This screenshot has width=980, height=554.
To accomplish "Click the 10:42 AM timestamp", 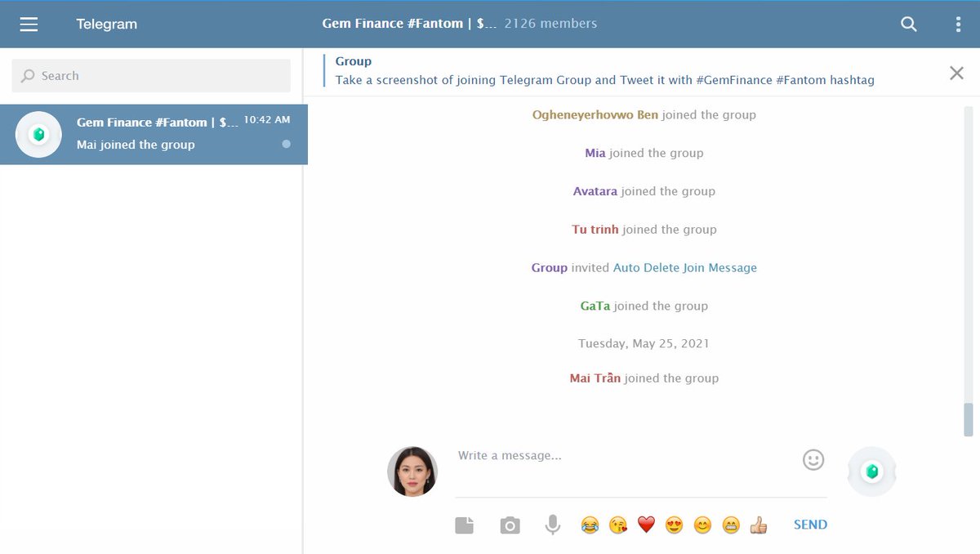I will pos(267,119).
